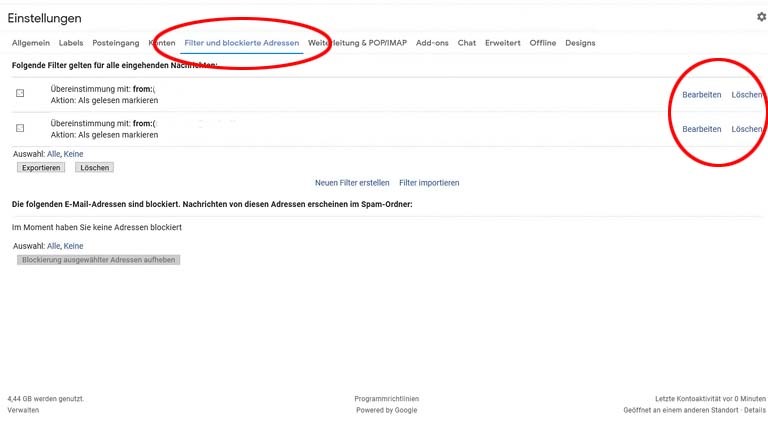The width and height of the screenshot is (768, 432).
Task: Click the Löschen link for the second filter
Action: tap(746, 129)
